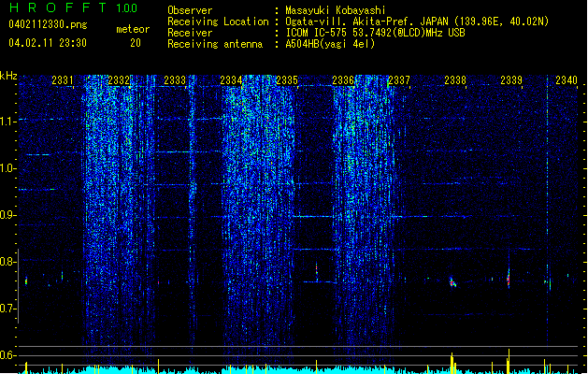
Task: Click the 1.0 kHz axis tick label
Action: click(8, 168)
